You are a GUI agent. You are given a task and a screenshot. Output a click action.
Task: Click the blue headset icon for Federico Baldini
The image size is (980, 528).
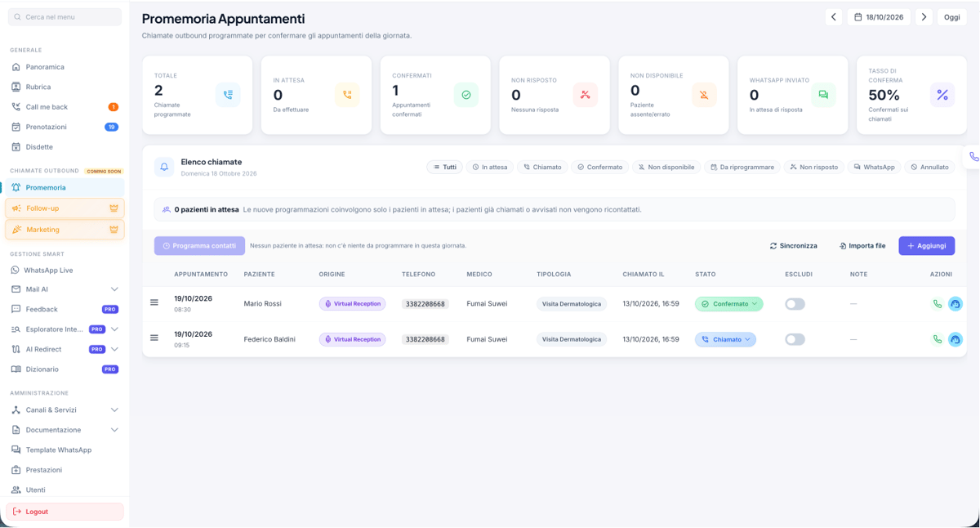tap(955, 339)
